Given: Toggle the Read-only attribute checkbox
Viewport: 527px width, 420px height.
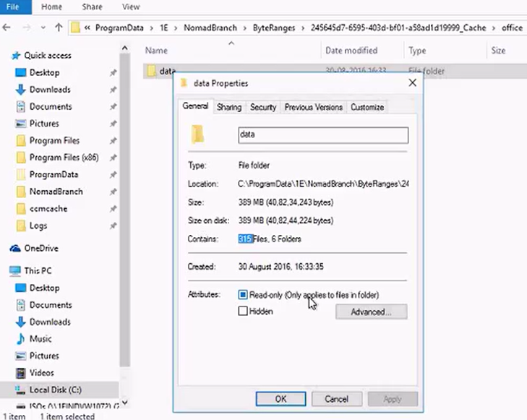Looking at the screenshot, I should pyautogui.click(x=243, y=295).
